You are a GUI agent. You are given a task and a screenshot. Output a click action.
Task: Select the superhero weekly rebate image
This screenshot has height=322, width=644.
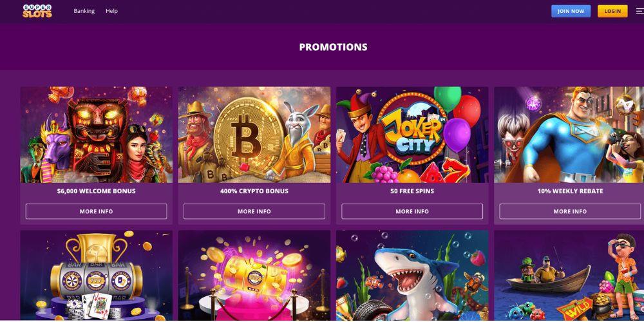click(x=569, y=135)
